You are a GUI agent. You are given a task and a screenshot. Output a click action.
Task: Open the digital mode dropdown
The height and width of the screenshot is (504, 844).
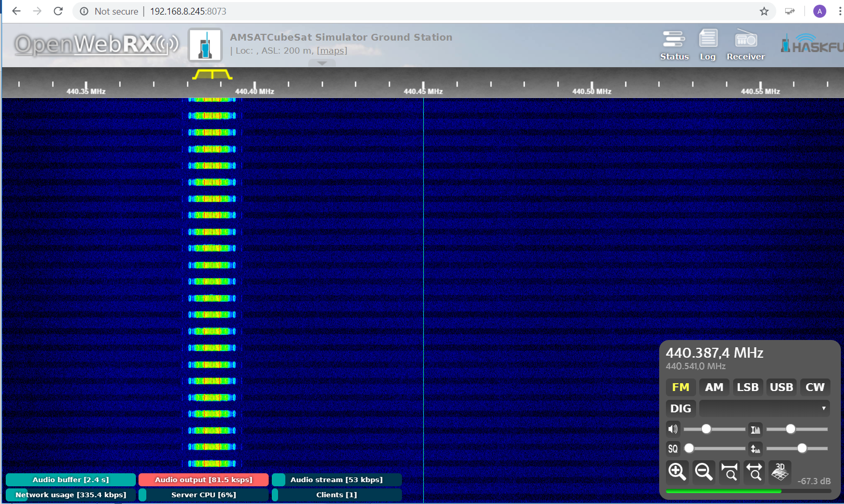click(x=764, y=408)
